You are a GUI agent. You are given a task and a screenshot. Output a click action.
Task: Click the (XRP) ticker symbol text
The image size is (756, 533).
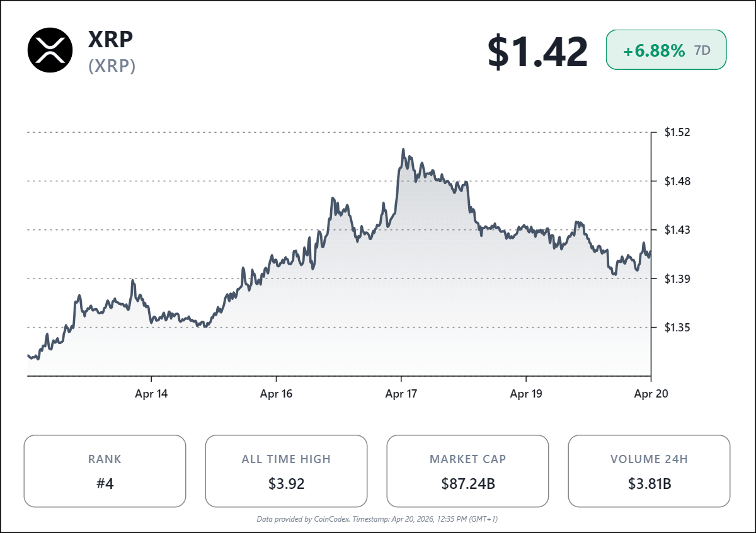(x=112, y=66)
